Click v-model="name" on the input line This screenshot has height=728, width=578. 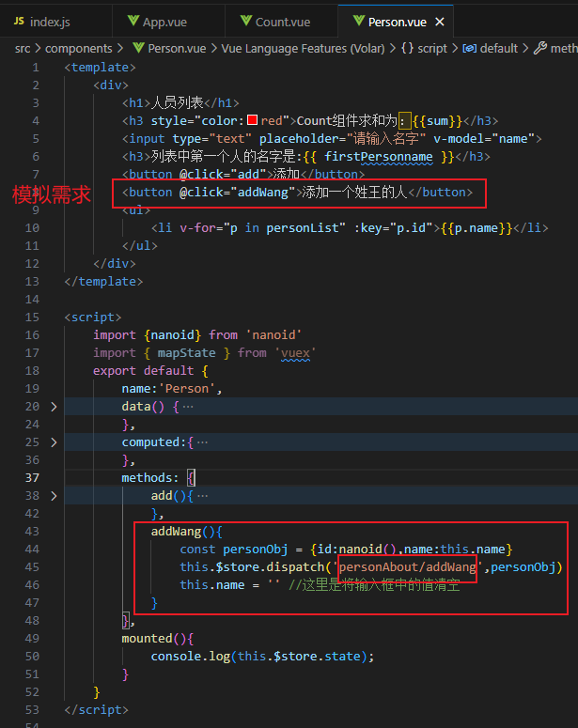484,139
